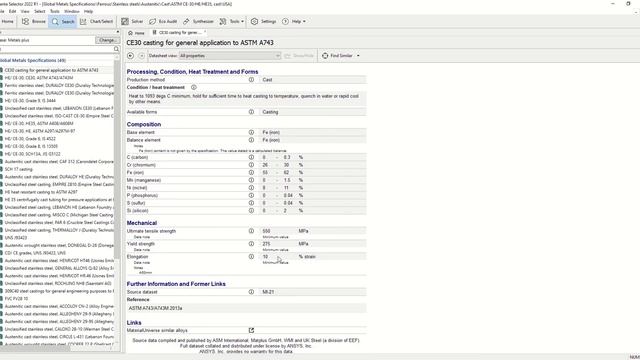Open the Window menu
This screenshot has width=640, height=360.
click(x=72, y=11)
